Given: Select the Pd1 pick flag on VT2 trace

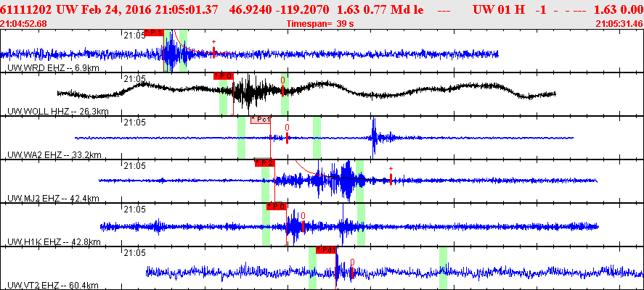Looking at the screenshot, I should point(327,250).
